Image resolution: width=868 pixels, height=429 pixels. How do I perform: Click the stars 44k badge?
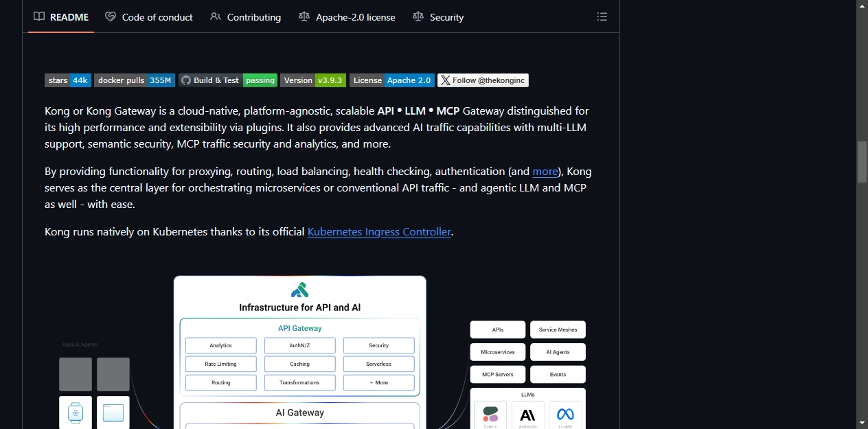(68, 80)
